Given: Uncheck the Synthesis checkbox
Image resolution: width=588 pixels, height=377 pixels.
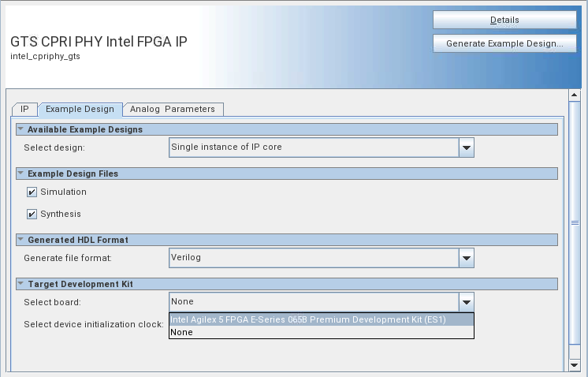Looking at the screenshot, I should 32,214.
